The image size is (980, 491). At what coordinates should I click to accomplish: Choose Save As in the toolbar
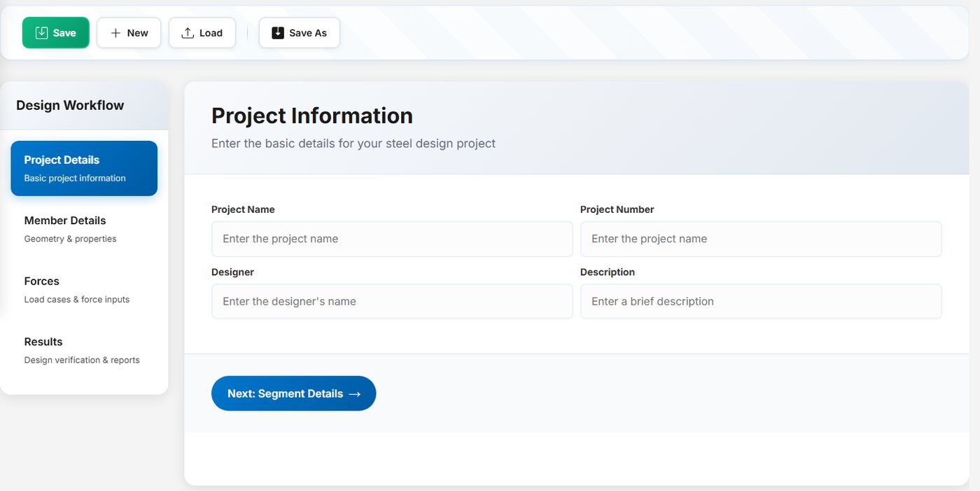point(300,33)
